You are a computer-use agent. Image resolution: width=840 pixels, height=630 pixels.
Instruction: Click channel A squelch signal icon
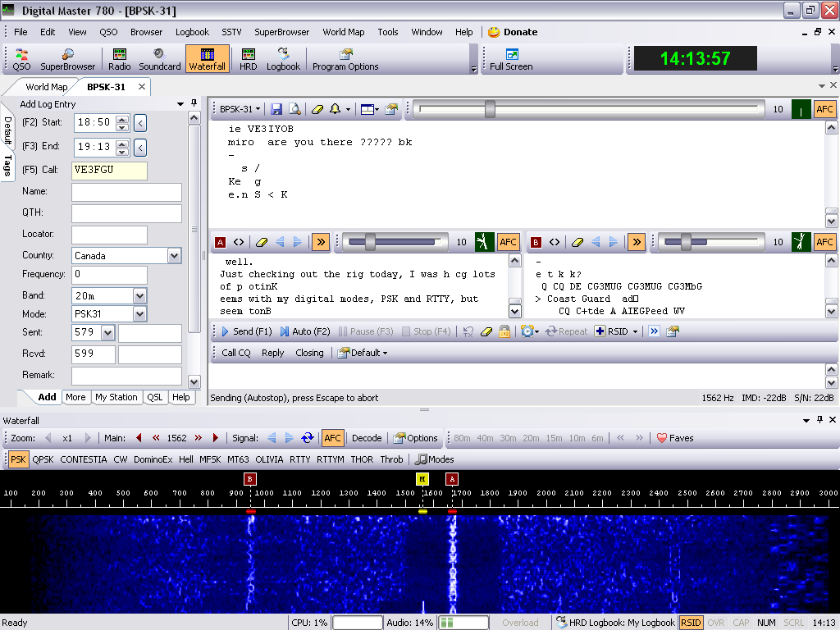tap(484, 242)
